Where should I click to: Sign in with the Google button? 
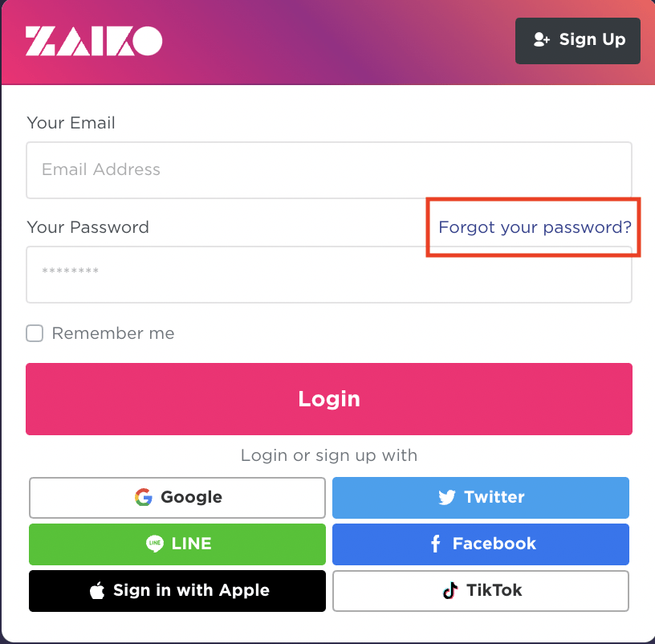tap(177, 498)
